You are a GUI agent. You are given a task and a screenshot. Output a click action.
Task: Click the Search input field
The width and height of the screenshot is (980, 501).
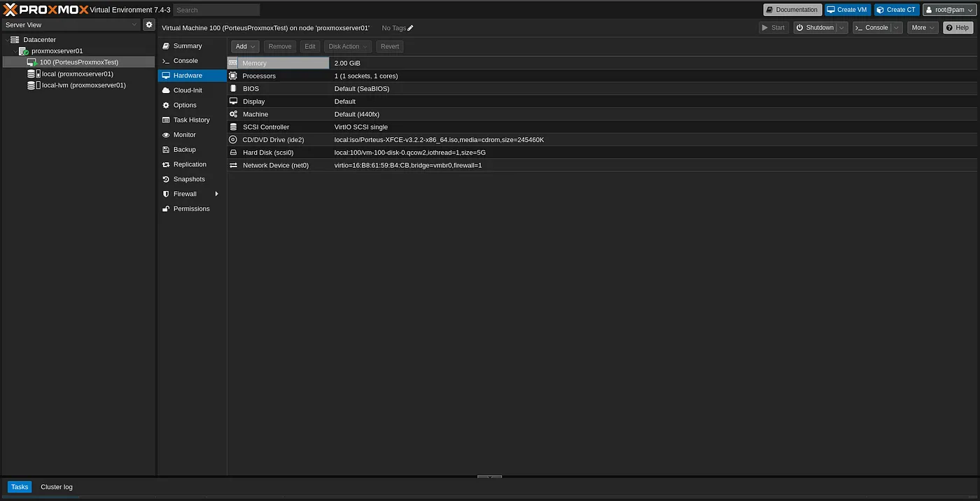216,10
